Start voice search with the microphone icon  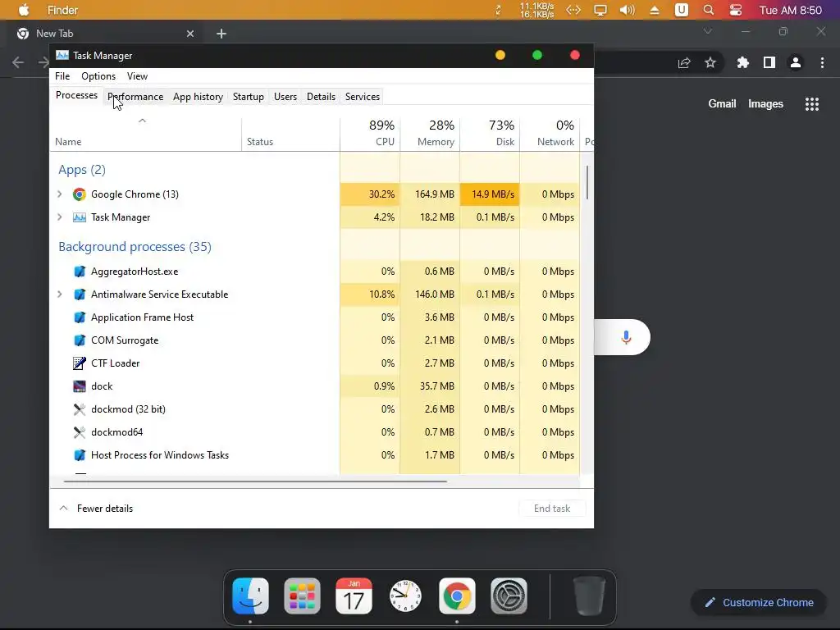626,337
